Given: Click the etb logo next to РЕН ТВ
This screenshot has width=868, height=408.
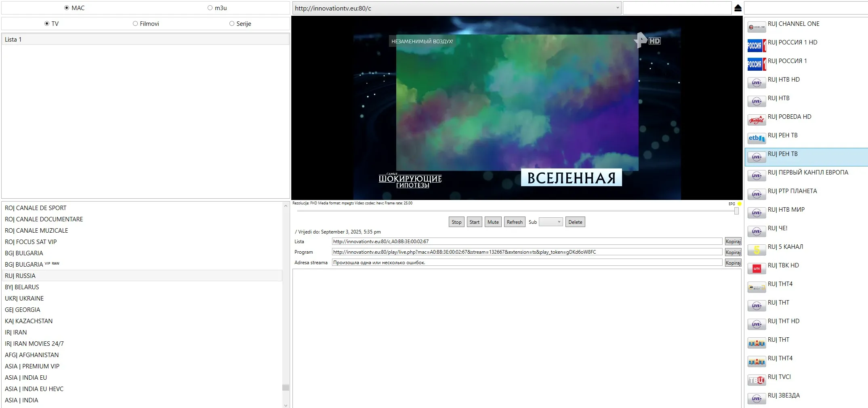Looking at the screenshot, I should 757,139.
